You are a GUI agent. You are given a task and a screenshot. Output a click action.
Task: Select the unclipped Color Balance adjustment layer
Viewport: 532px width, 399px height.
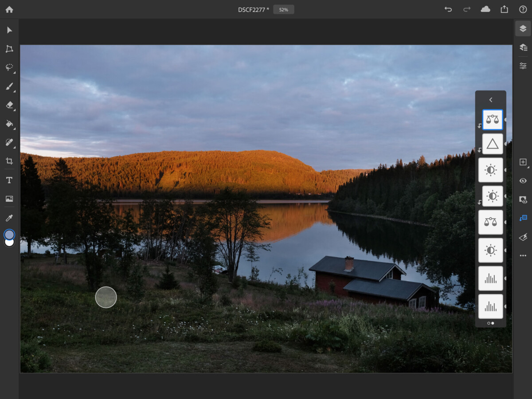(x=491, y=222)
